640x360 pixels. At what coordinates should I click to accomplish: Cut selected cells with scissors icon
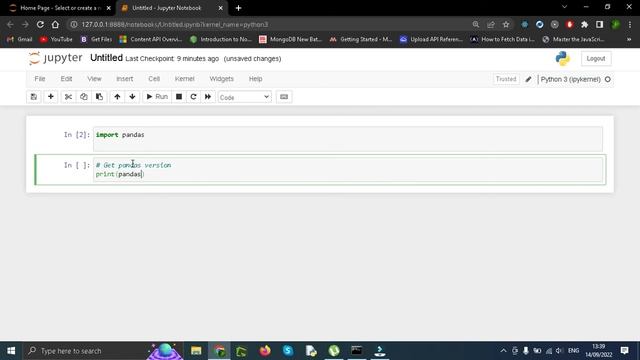(68, 97)
